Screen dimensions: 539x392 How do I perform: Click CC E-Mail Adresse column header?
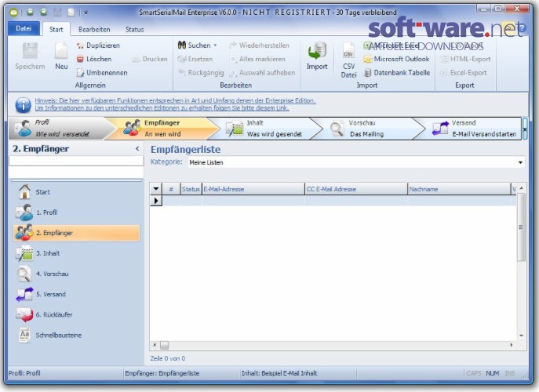click(355, 189)
